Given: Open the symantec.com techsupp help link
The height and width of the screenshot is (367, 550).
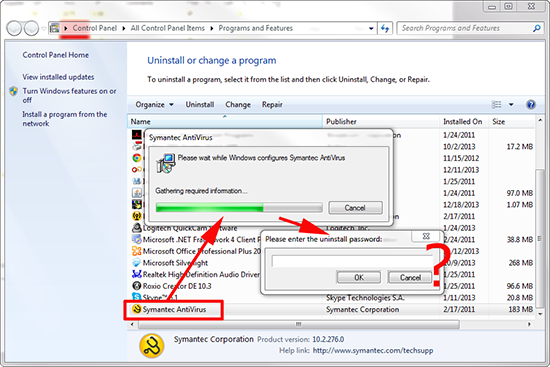Looking at the screenshot, I should pos(373,350).
